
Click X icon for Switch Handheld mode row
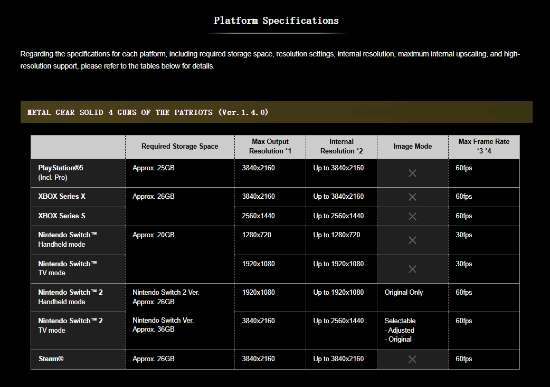pos(412,240)
